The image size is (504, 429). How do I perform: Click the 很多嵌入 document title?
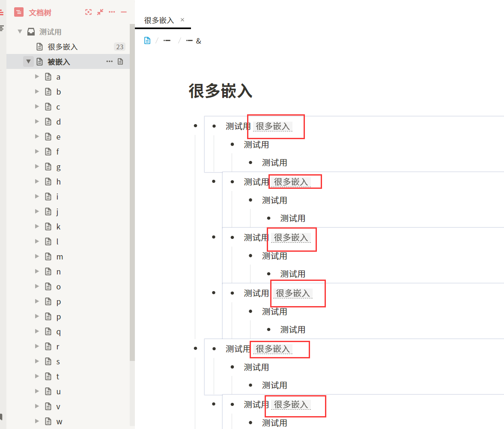221,91
